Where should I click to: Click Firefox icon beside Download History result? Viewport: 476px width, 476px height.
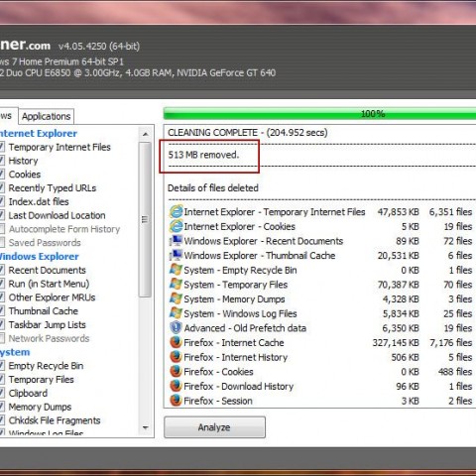point(176,386)
